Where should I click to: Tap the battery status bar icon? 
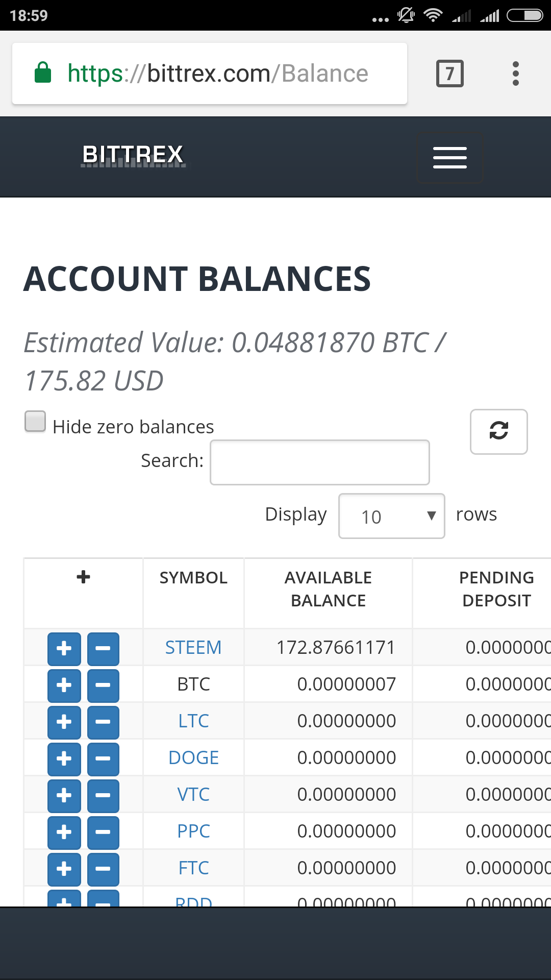click(525, 16)
